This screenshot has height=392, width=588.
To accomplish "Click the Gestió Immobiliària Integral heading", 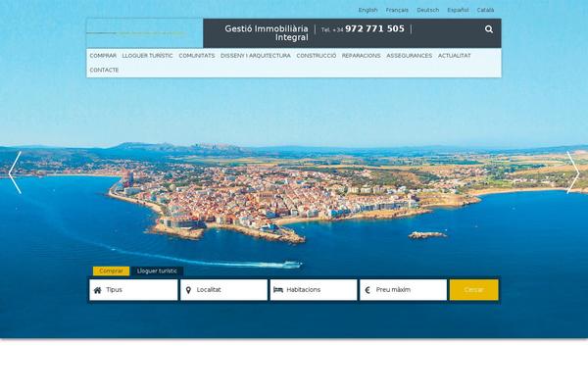I will pyautogui.click(x=267, y=33).
